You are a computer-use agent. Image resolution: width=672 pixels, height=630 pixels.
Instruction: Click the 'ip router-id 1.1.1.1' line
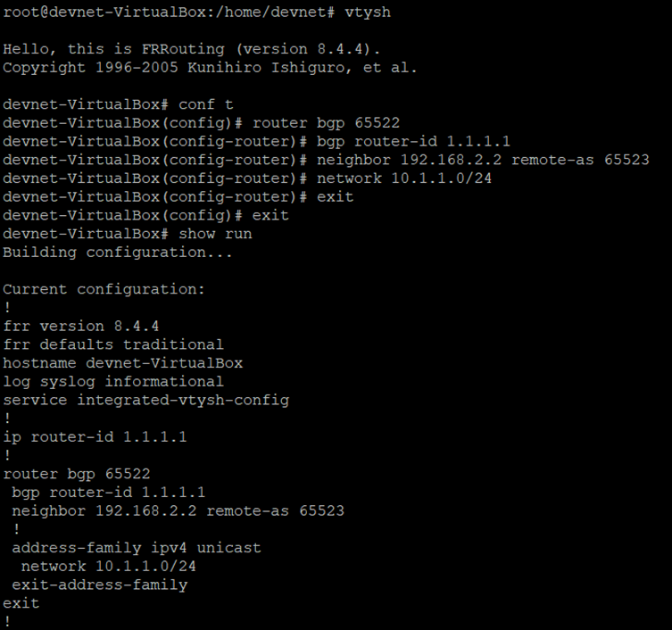tap(95, 437)
